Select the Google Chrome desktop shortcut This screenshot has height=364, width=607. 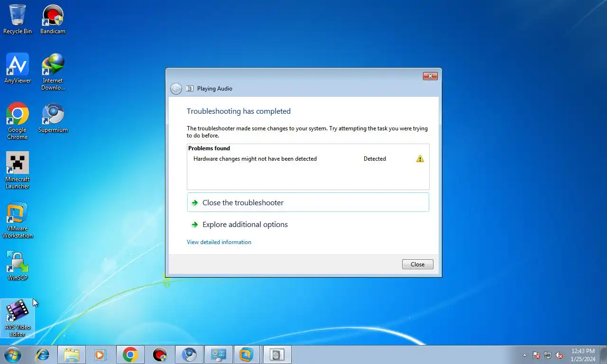pyautogui.click(x=18, y=121)
